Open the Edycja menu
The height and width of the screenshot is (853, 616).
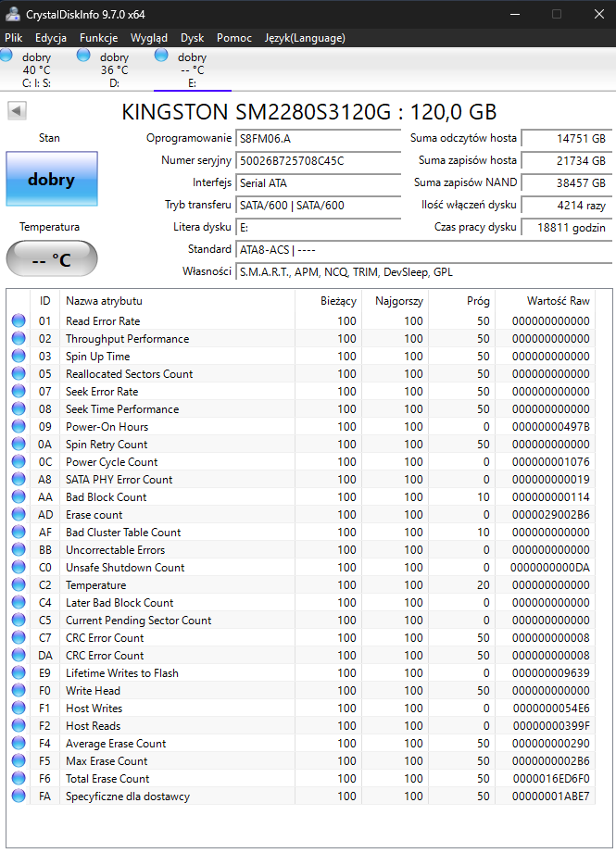click(x=51, y=38)
